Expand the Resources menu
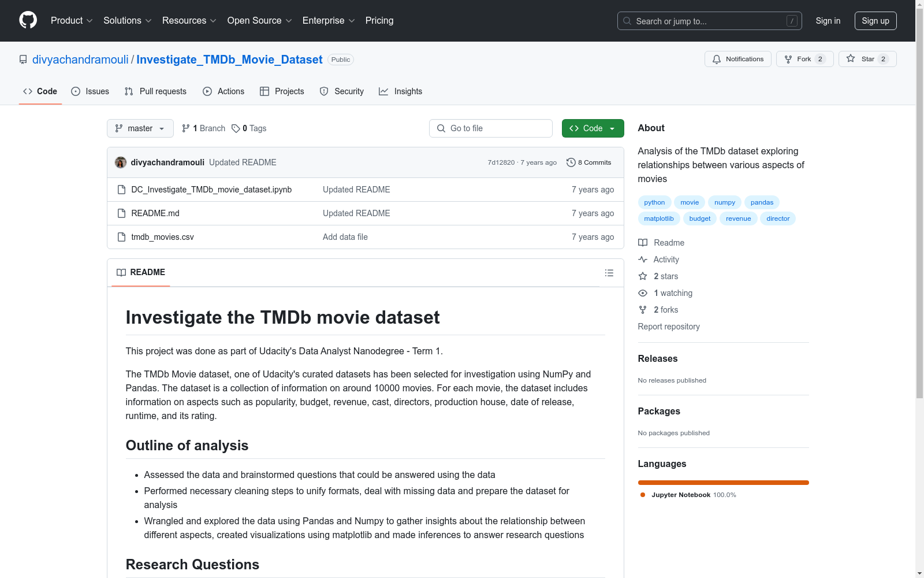The image size is (924, 578). (x=189, y=20)
